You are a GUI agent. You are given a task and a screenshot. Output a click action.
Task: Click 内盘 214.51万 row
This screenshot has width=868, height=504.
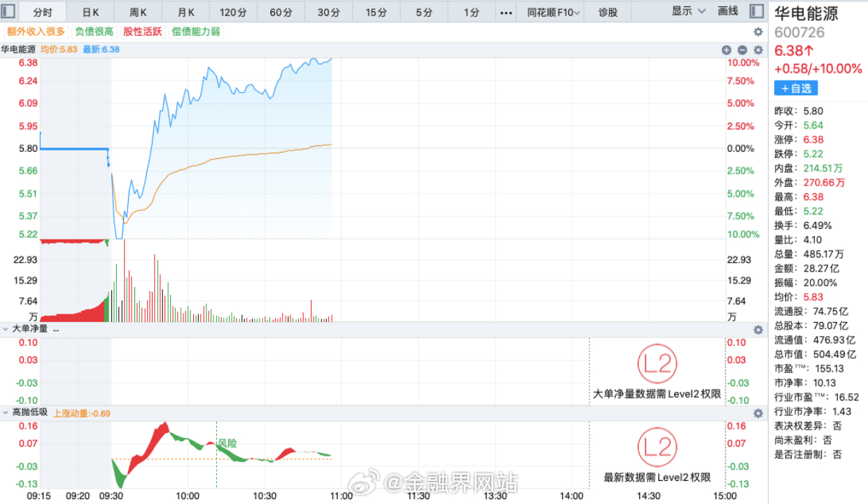(808, 168)
